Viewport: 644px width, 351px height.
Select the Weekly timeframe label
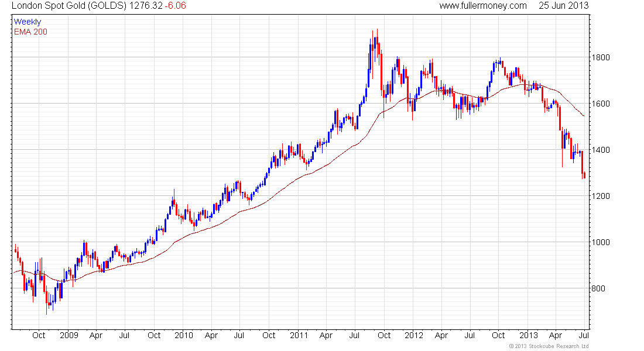tap(28, 22)
